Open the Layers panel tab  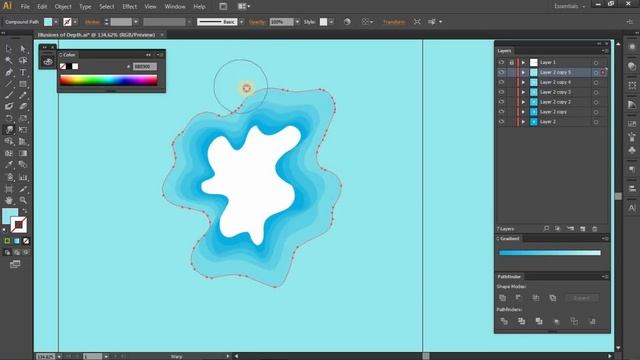click(x=504, y=51)
